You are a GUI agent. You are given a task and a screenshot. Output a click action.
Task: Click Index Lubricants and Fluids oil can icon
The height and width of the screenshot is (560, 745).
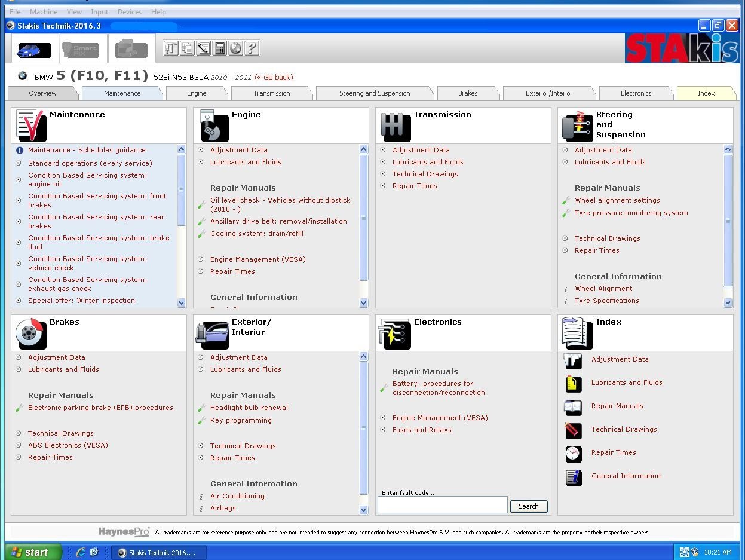click(x=573, y=384)
